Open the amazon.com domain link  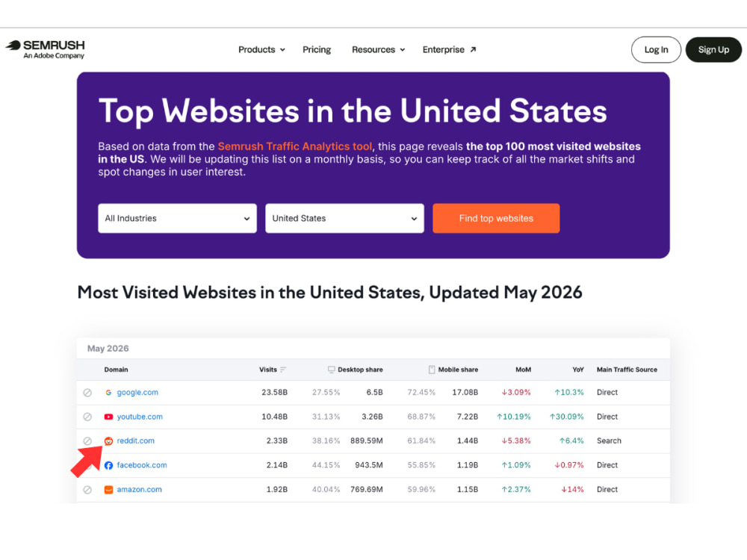[139, 490]
